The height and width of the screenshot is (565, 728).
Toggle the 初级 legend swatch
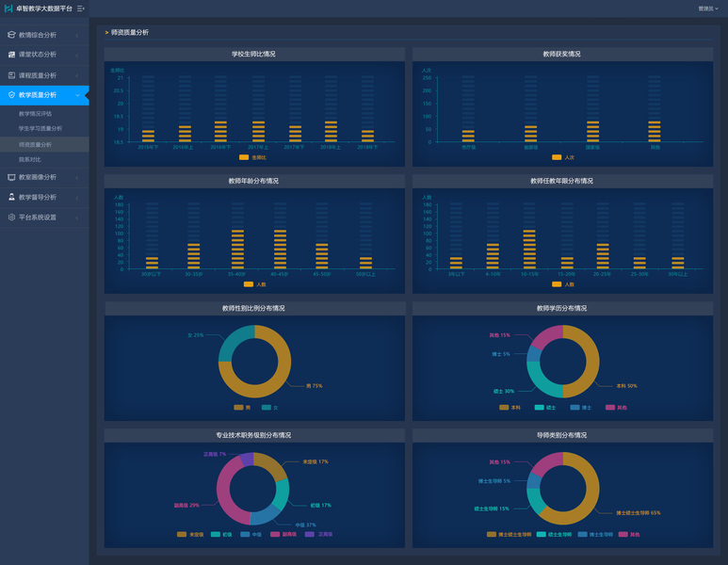[216, 534]
